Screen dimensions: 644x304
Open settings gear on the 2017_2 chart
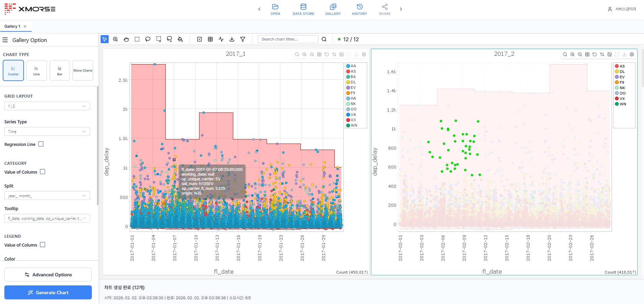632,54
